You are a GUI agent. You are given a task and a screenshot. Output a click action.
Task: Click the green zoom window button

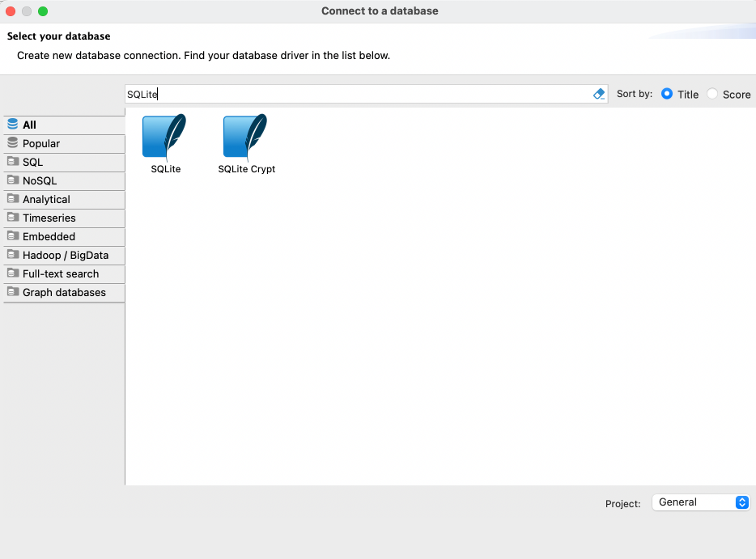pos(43,11)
